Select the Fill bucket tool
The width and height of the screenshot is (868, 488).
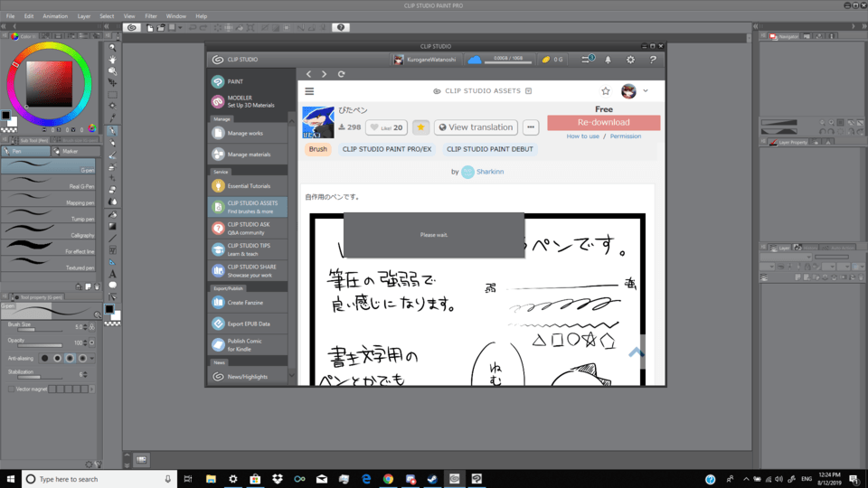tap(112, 214)
